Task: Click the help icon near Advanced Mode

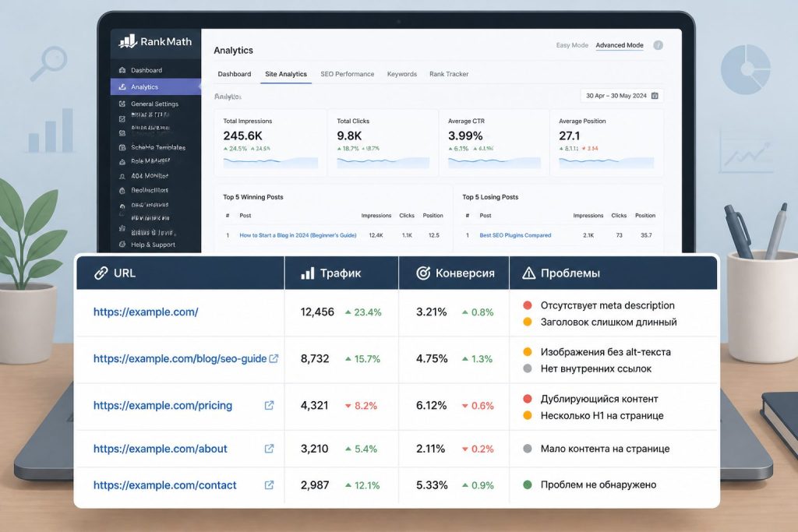Action: (x=658, y=45)
